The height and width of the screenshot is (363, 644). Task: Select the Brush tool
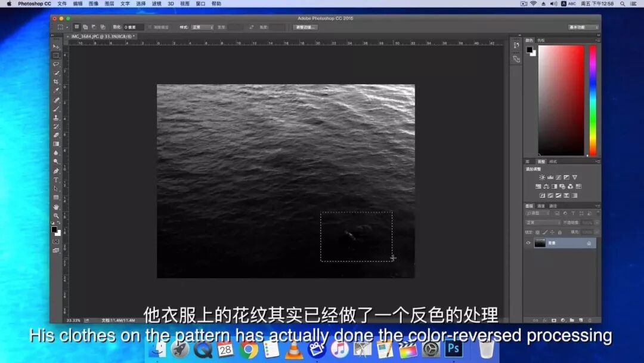(56, 109)
